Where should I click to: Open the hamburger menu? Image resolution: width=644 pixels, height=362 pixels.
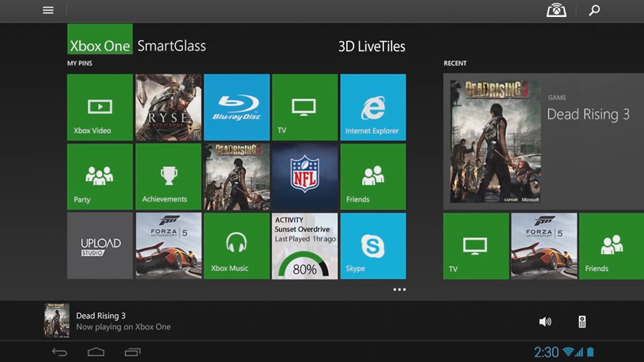coord(48,10)
